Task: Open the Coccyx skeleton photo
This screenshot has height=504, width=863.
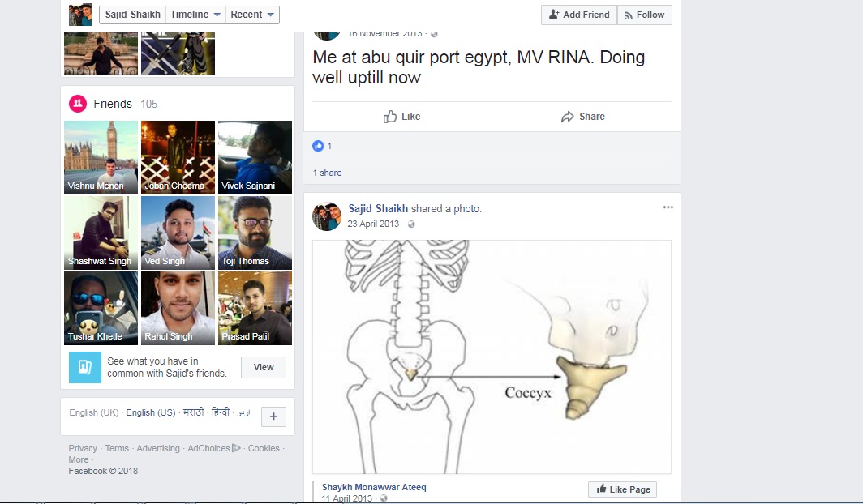Action: pos(492,357)
